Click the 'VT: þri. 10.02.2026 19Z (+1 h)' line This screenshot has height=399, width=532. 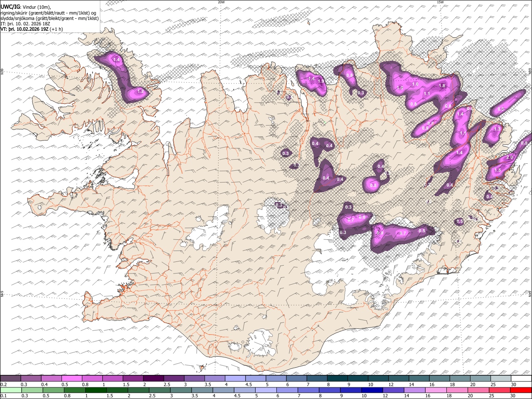pos(32,29)
